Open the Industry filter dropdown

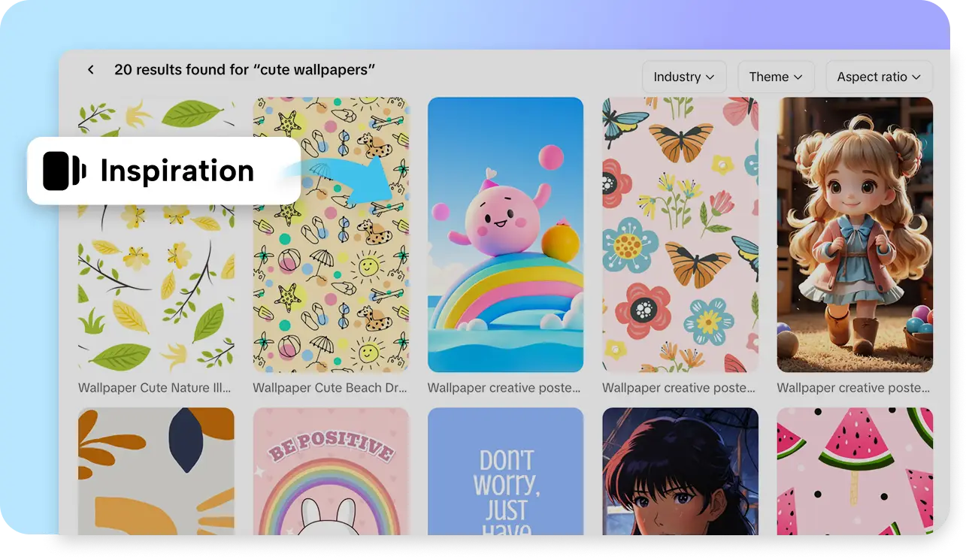pyautogui.click(x=684, y=76)
